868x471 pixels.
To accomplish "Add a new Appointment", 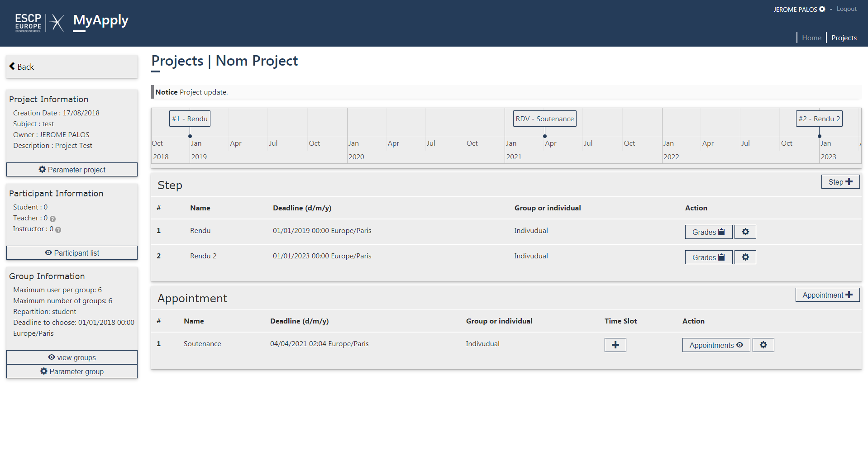I will pos(827,295).
